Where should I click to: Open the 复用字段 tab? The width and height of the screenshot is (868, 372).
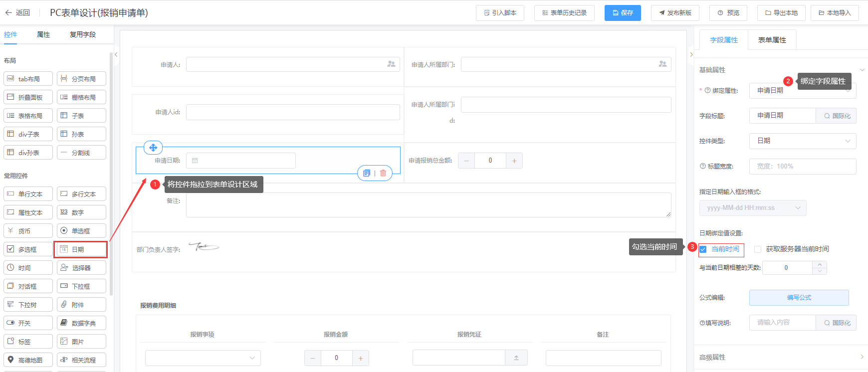coord(83,34)
